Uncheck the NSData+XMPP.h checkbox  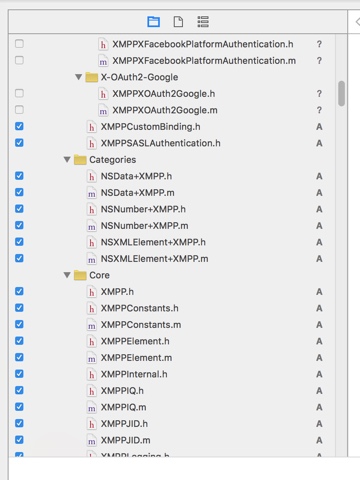click(19, 176)
